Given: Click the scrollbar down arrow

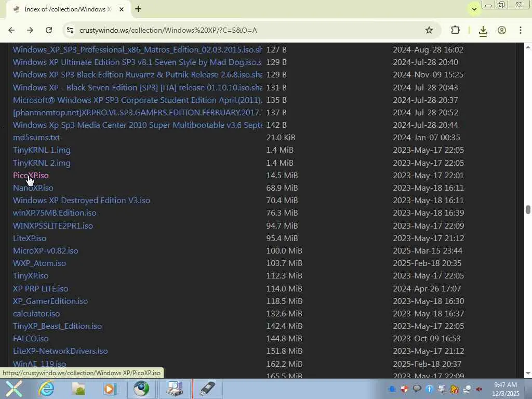Looking at the screenshot, I should click(528, 373).
